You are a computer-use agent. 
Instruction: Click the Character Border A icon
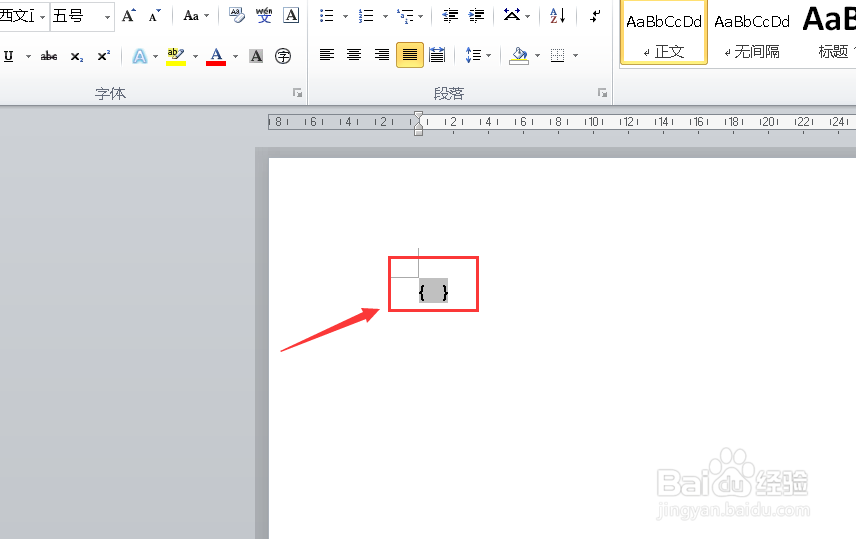[x=291, y=15]
